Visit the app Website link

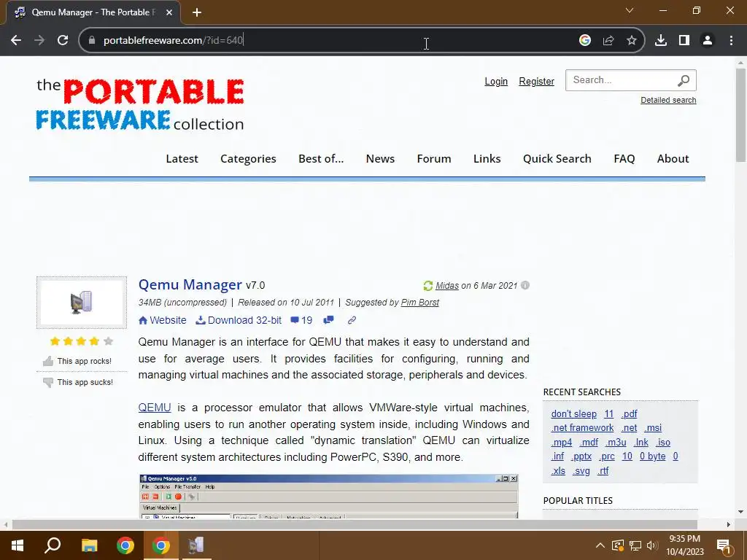pos(163,320)
